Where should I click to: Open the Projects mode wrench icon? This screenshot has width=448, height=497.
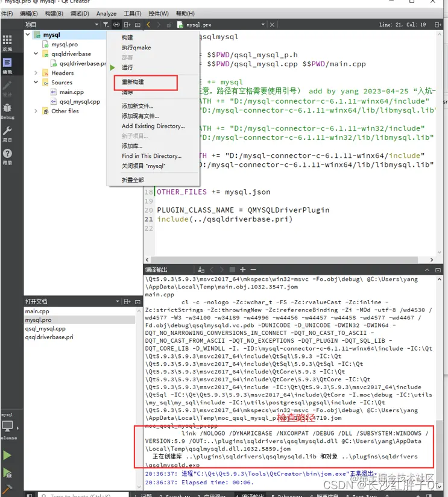coord(7,134)
